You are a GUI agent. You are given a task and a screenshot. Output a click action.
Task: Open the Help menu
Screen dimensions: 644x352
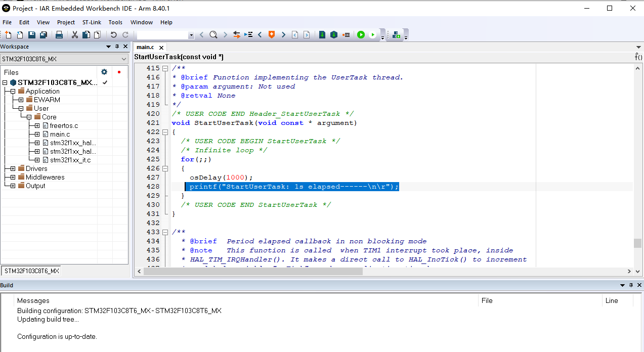tap(166, 22)
